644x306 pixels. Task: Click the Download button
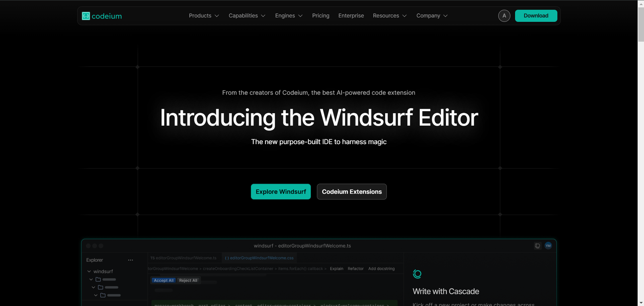536,16
